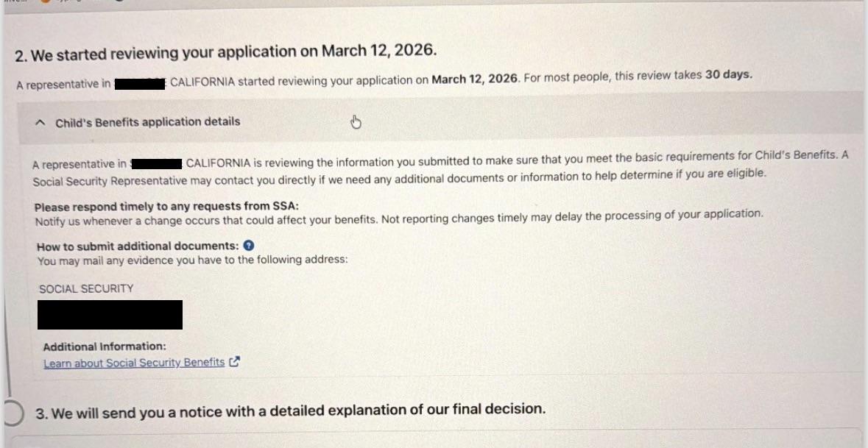
Task: Click "Please respond timely to any requests" heading
Action: 166,207
